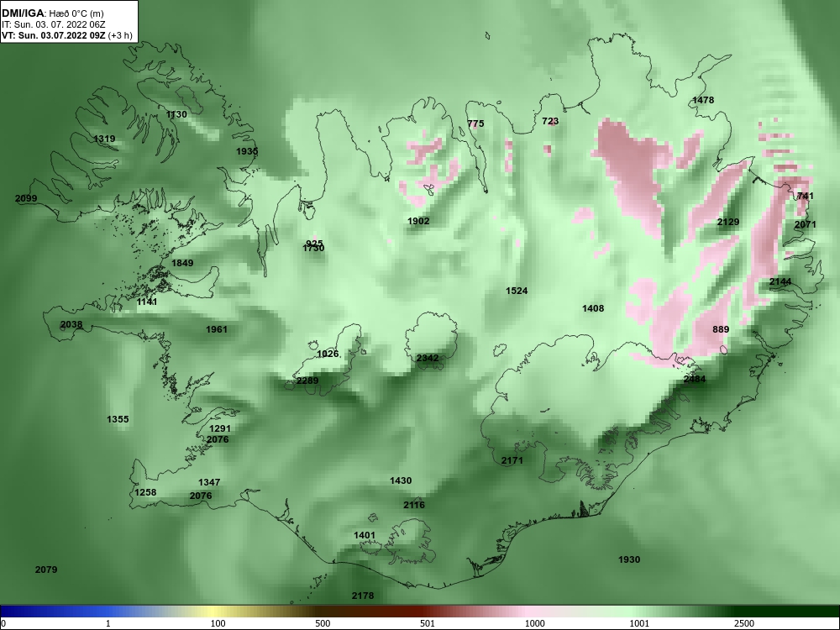Select the 1524 central highlands value
The height and width of the screenshot is (630, 840).
click(517, 291)
